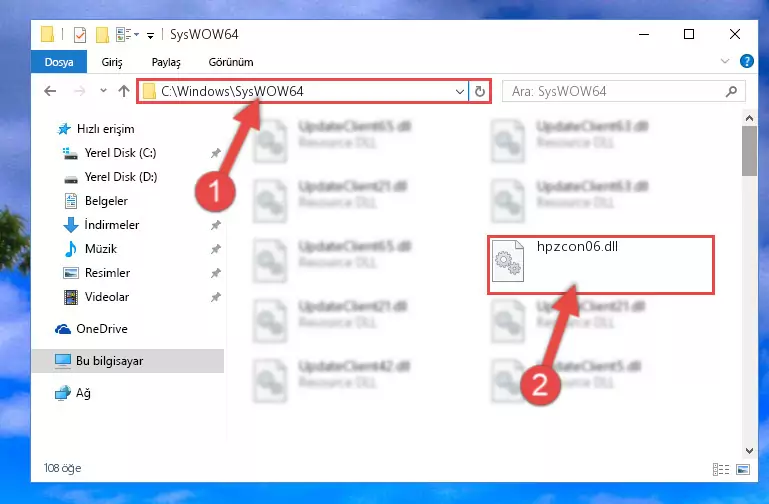Click the vertical scrollbar thumb
This screenshot has height=504, width=769.
pos(749,151)
